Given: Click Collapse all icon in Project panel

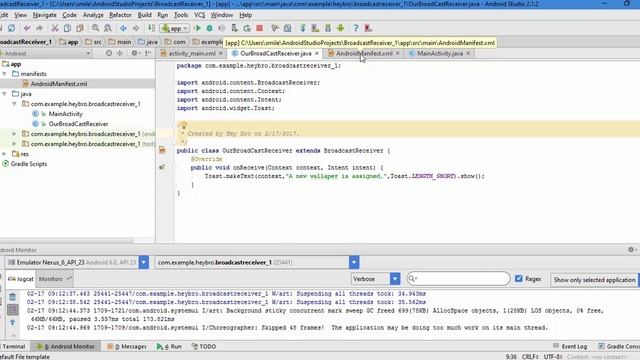Looking at the screenshot, I should click(120, 53).
